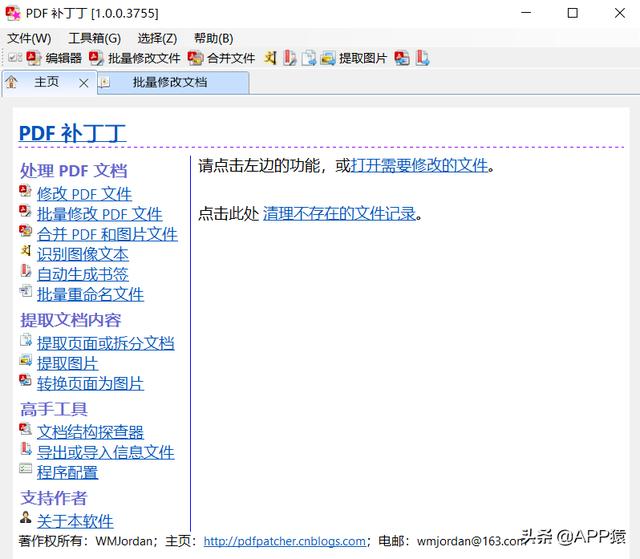Viewport: 640px width, 559px height.
Task: Click the 修改 PDF 文件 link
Action: pyautogui.click(x=84, y=194)
